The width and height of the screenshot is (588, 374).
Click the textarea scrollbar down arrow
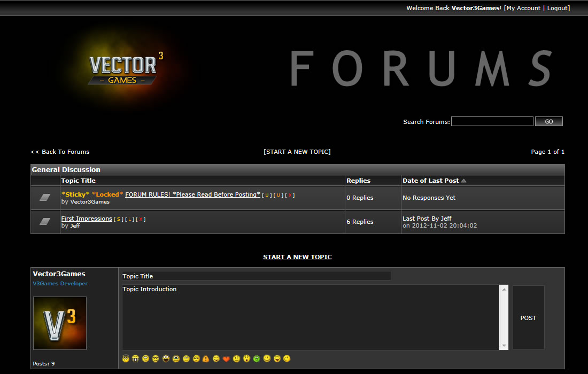pos(504,345)
